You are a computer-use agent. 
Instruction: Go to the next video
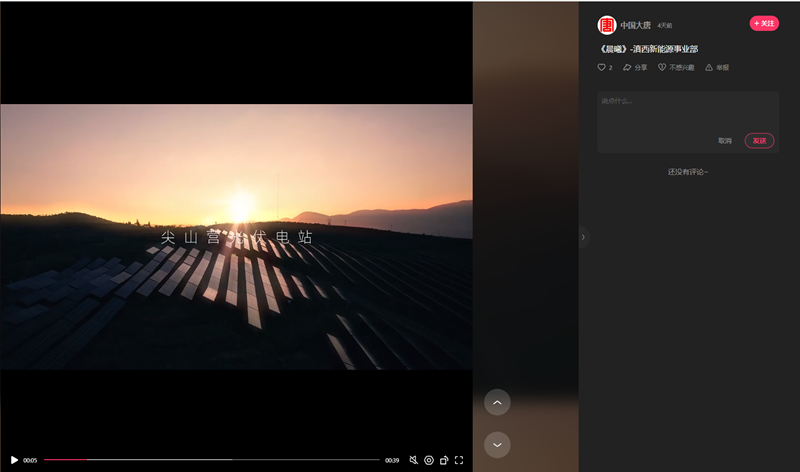click(497, 444)
